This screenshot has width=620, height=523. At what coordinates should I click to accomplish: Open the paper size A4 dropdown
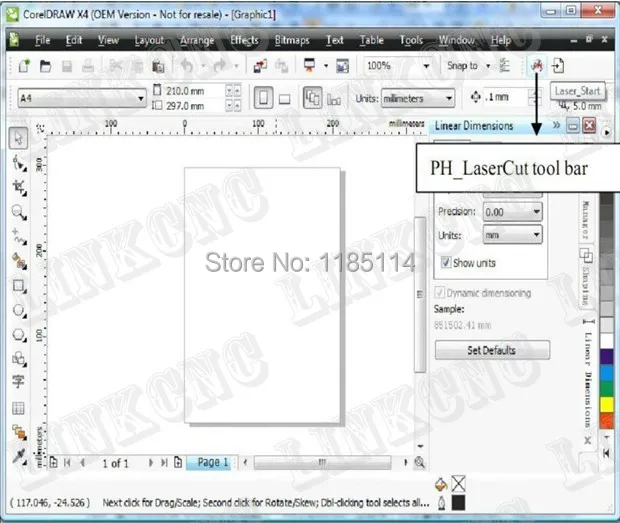(141, 98)
